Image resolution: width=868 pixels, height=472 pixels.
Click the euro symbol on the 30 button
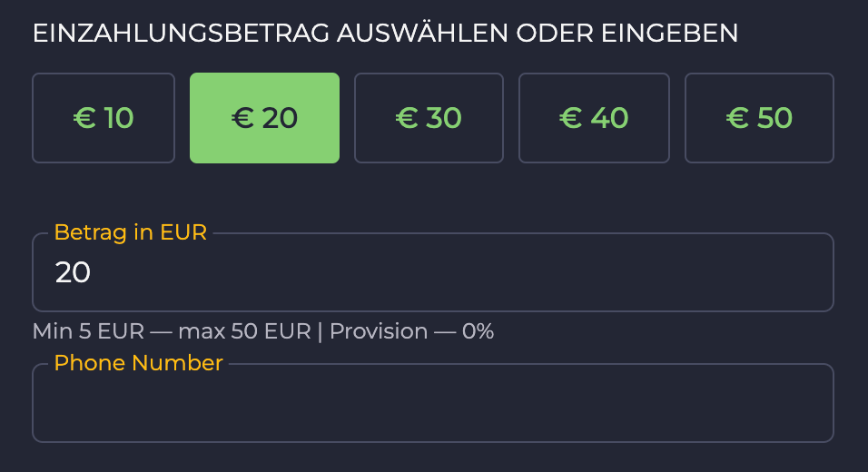[x=406, y=118]
